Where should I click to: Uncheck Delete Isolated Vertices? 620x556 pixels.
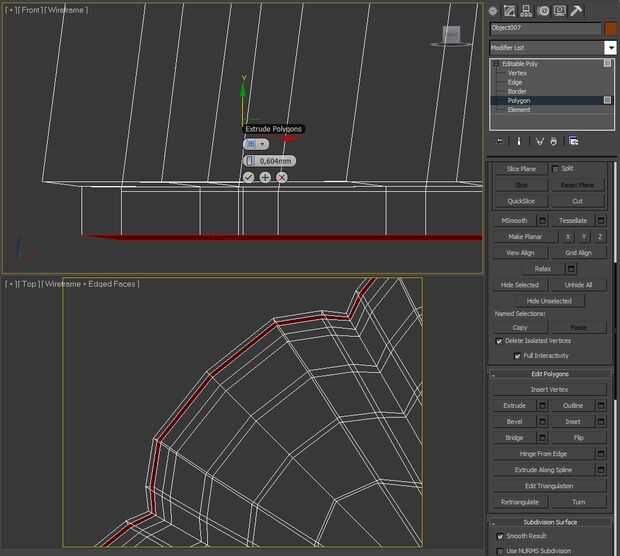pos(500,341)
